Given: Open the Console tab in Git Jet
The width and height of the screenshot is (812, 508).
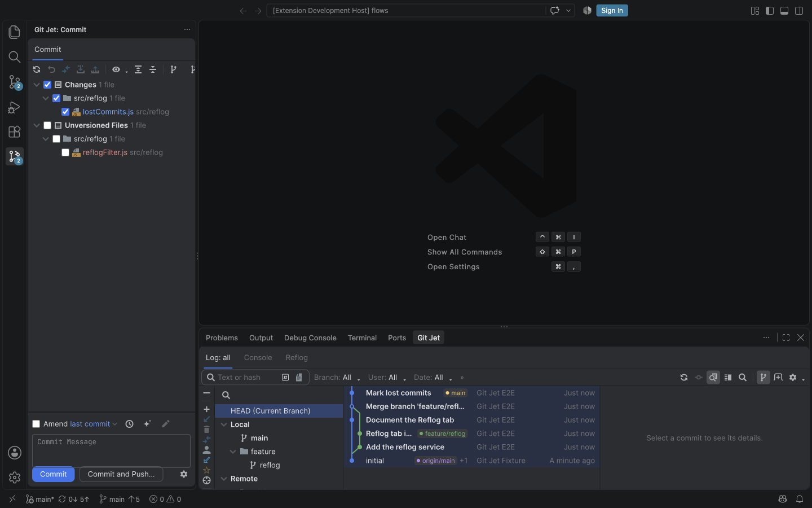Looking at the screenshot, I should coord(258,358).
